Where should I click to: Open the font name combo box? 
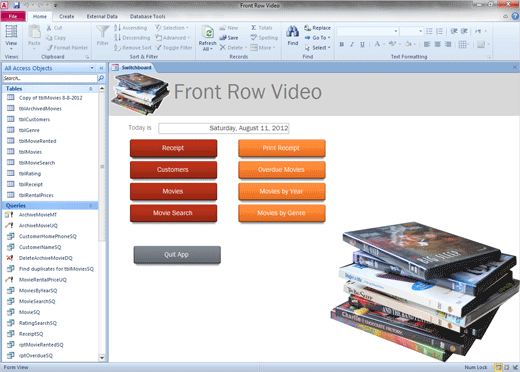point(368,31)
